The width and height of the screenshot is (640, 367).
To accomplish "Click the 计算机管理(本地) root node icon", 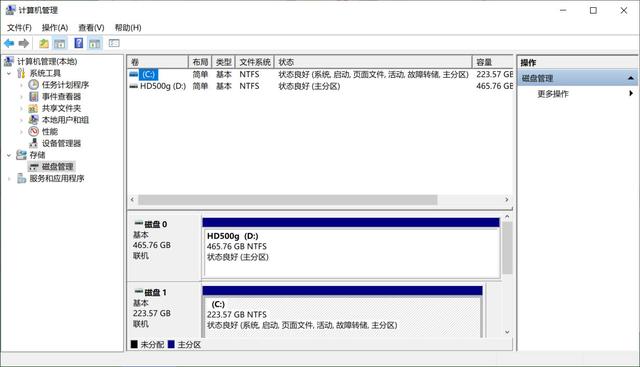I will click(9, 61).
